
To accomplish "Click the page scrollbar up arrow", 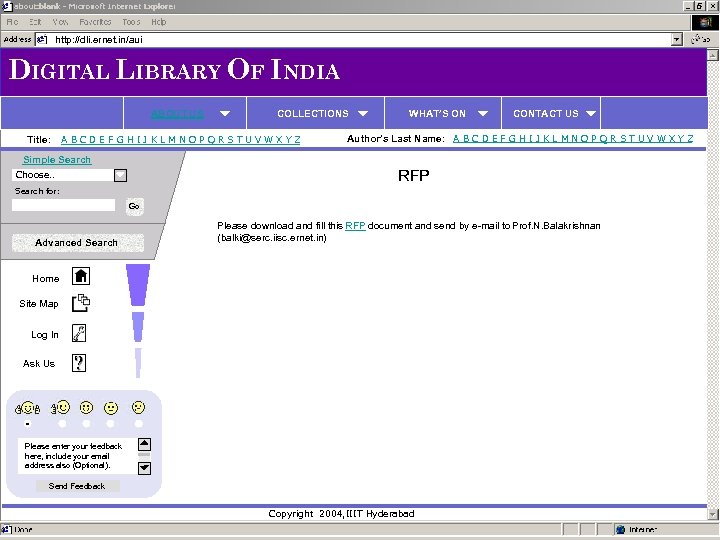I will (x=712, y=55).
